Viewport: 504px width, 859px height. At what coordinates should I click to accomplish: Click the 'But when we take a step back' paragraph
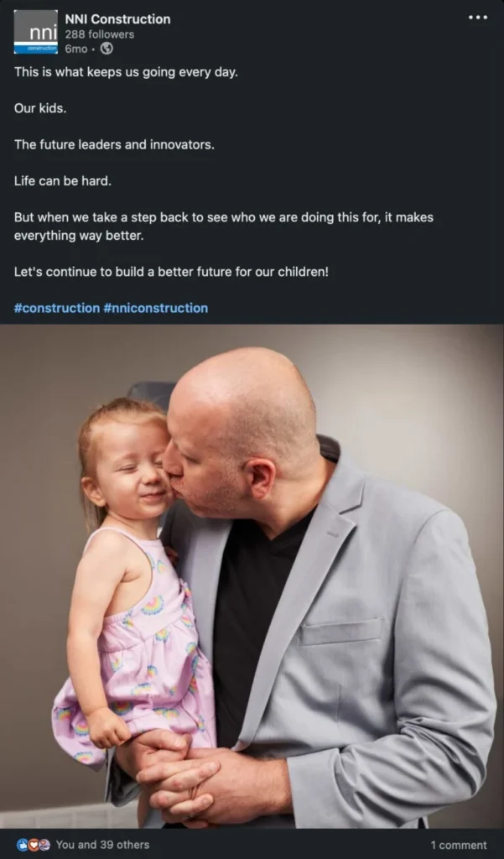[x=224, y=226]
